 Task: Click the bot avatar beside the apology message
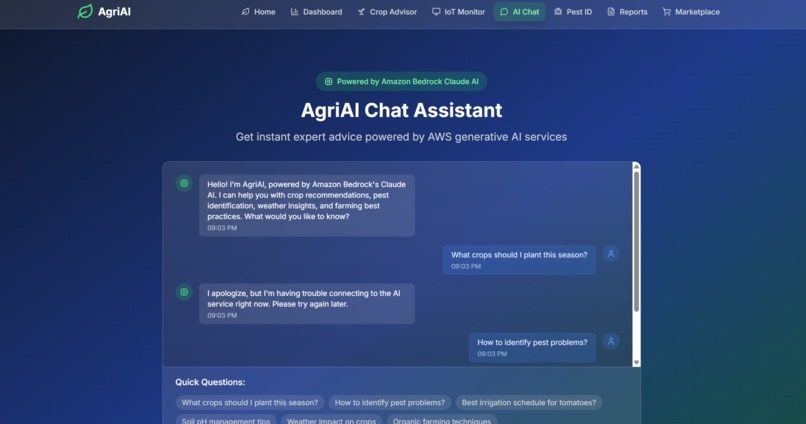click(x=184, y=292)
